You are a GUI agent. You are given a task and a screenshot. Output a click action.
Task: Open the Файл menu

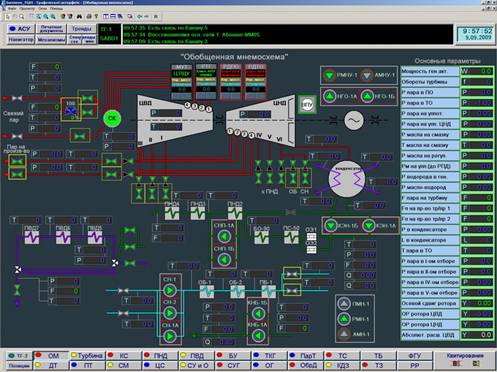click(x=11, y=8)
